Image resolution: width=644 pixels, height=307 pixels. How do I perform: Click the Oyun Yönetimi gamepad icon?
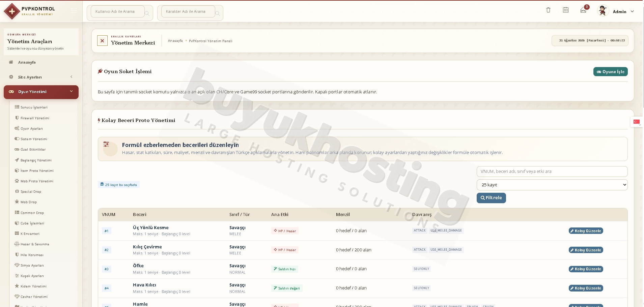pyautogui.click(x=11, y=92)
